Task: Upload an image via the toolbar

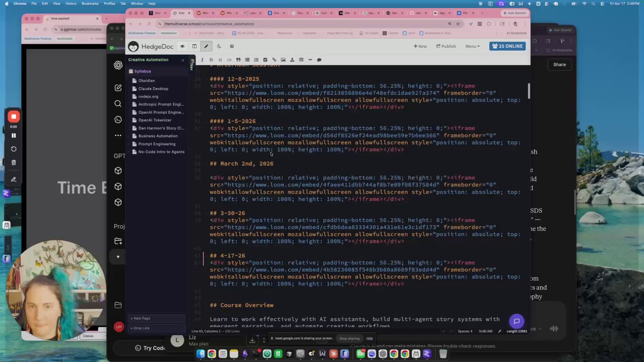Action: pyautogui.click(x=292, y=60)
